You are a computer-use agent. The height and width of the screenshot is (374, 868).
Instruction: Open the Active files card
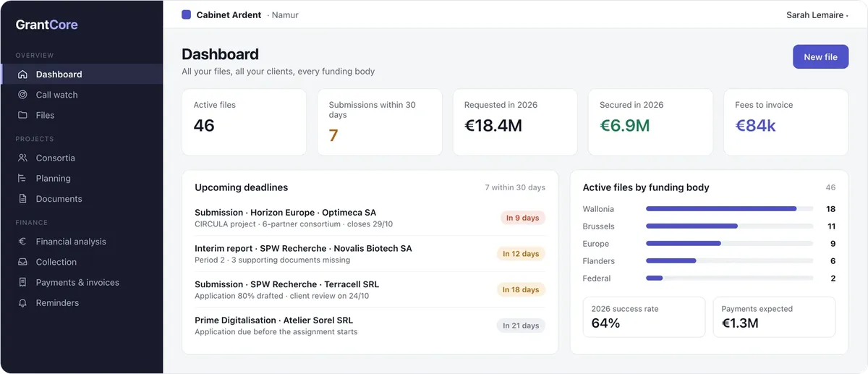pos(244,122)
